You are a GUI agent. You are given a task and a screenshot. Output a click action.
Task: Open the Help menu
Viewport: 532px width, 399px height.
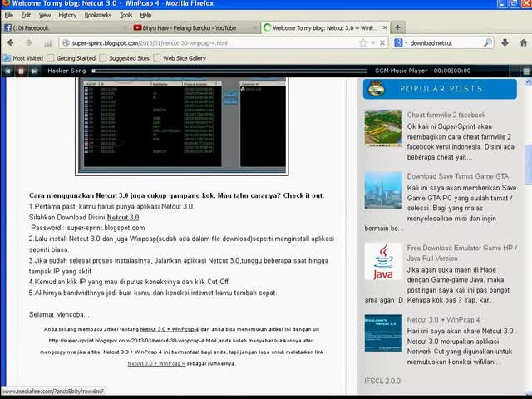[x=145, y=15]
